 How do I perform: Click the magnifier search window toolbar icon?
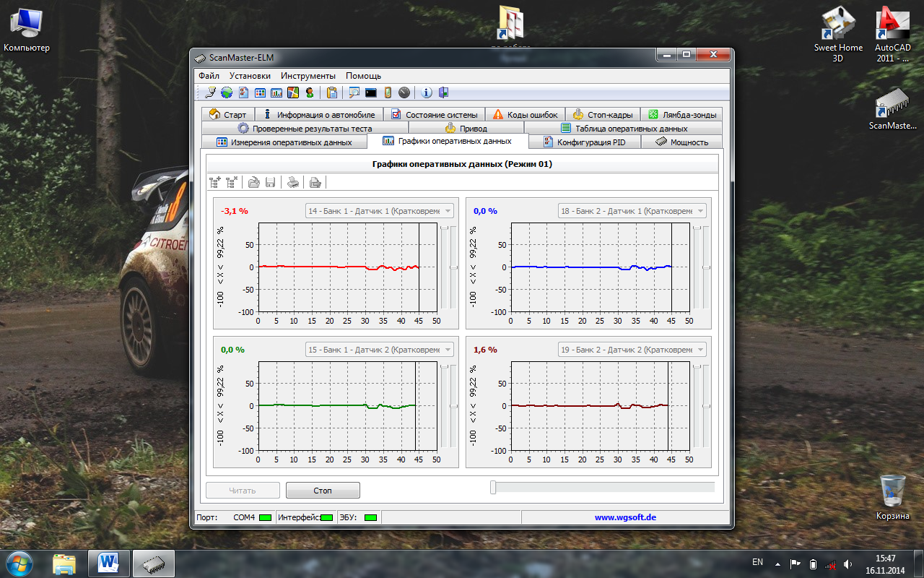(354, 92)
